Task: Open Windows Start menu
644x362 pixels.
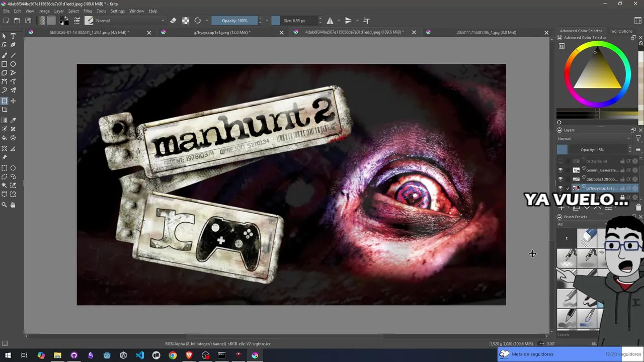Action: point(8,355)
